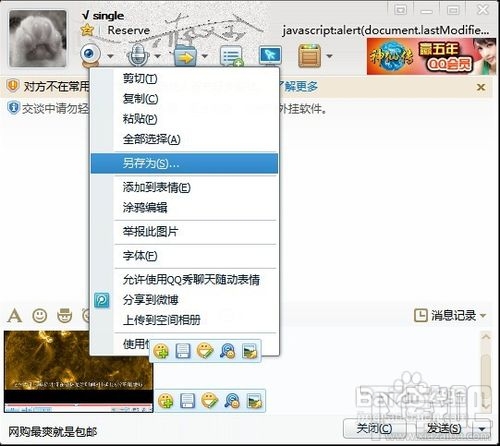The width and height of the screenshot is (500, 446).
Task: Click add-to-emoticons icon on lower image toolbar
Action: (x=166, y=401)
